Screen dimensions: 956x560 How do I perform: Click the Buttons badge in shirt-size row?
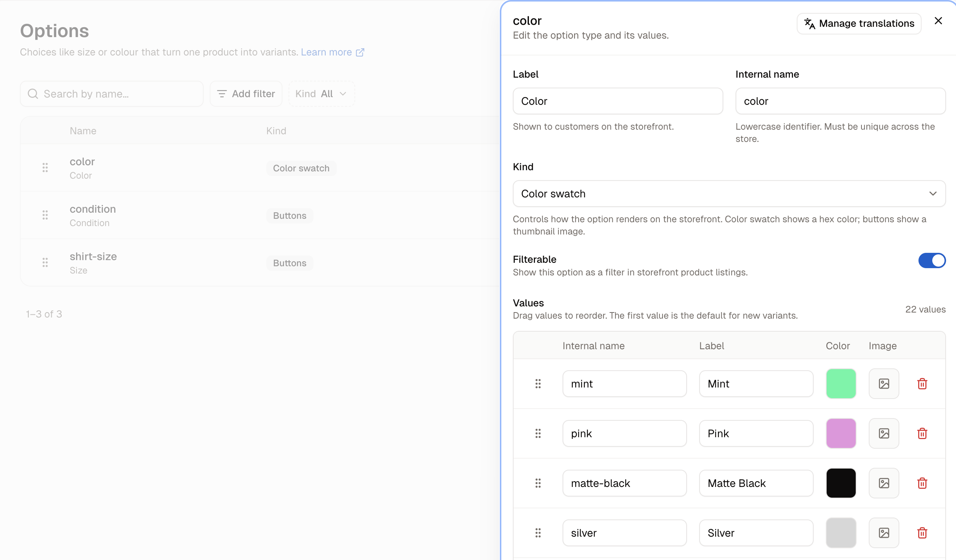tap(290, 263)
